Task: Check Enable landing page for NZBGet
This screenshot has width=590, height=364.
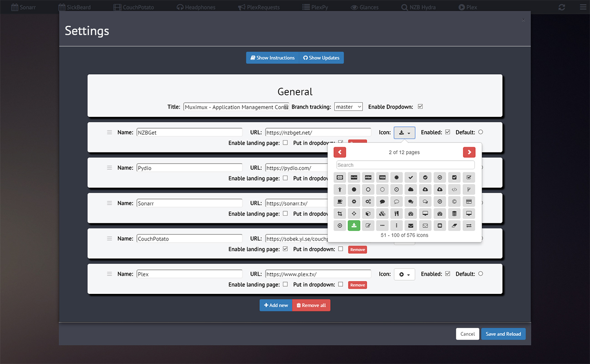Action: pos(285,142)
